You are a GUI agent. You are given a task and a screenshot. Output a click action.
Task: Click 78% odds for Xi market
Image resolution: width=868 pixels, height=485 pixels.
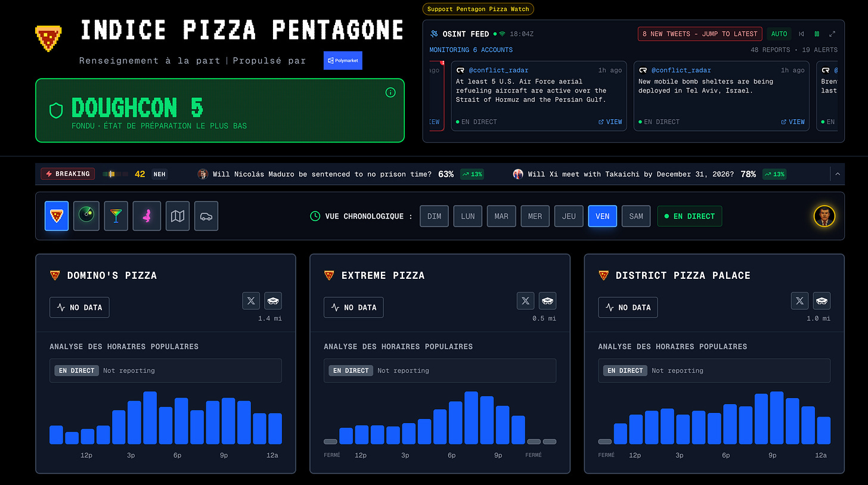748,174
